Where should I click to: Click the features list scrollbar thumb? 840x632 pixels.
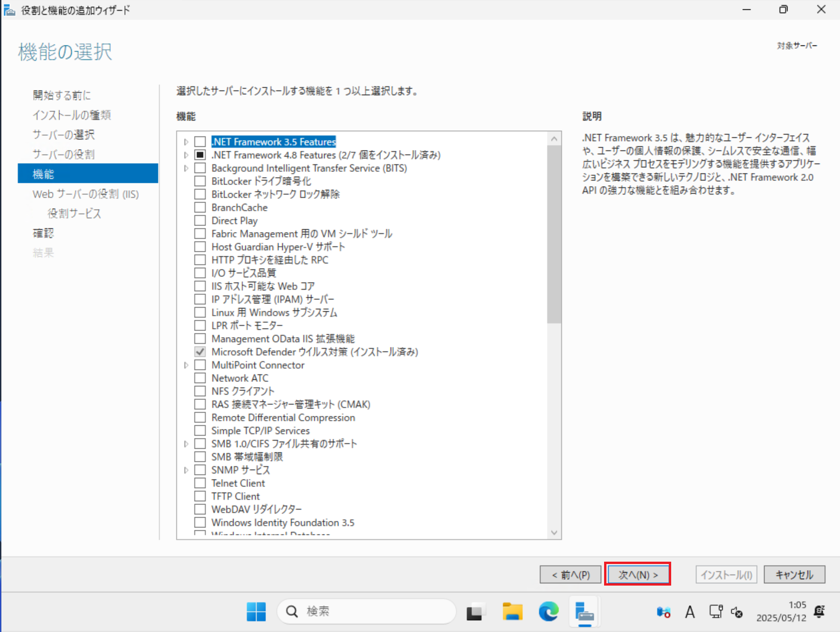554,234
